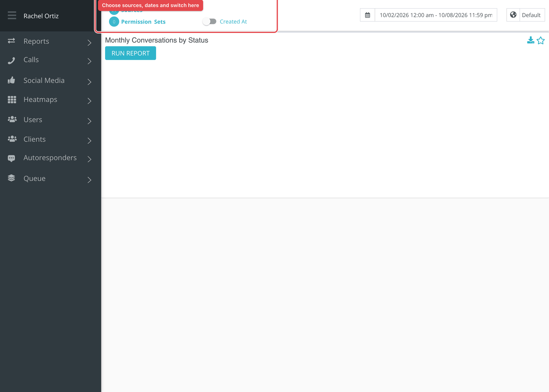549x392 pixels.
Task: Click the globe timezone icon
Action: [x=513, y=15]
